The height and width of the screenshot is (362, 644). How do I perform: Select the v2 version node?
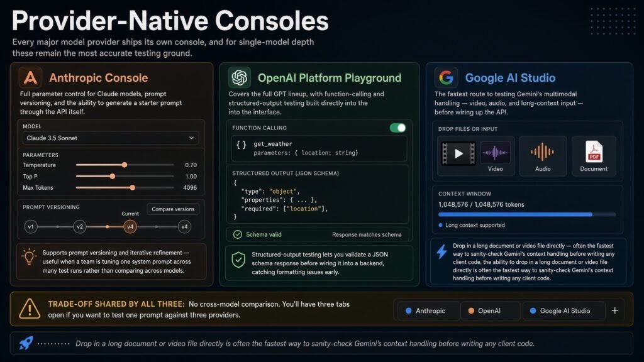pyautogui.click(x=80, y=226)
